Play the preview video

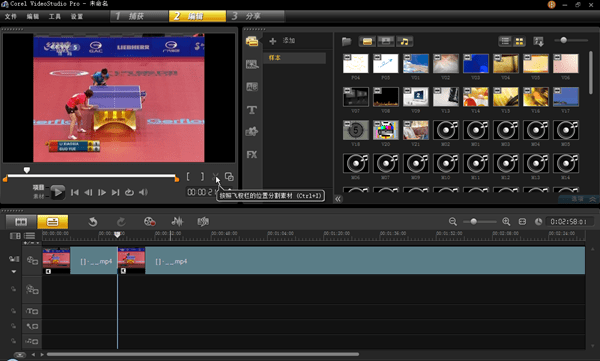click(58, 192)
